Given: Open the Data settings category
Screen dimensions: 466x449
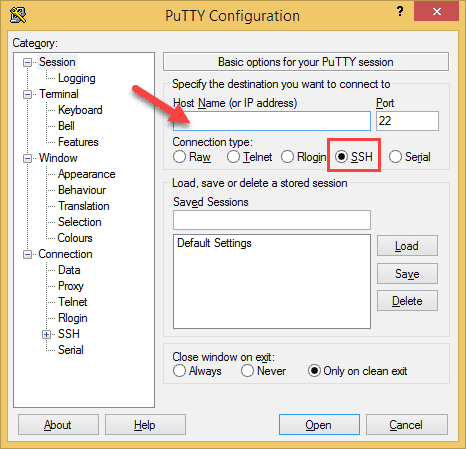Looking at the screenshot, I should click(69, 270).
